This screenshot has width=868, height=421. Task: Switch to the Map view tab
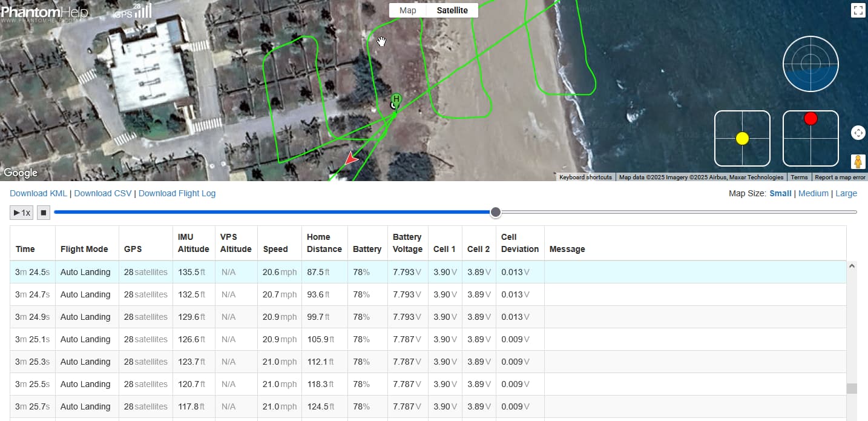408,10
